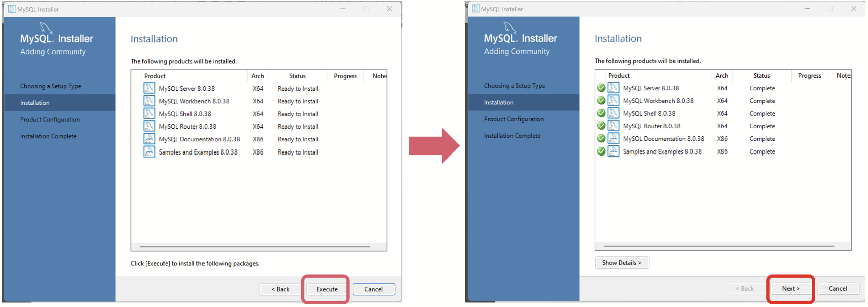Click the green check beside MySQL Workbench in the right window
Viewport: 868px width, 307px height.
click(x=601, y=101)
